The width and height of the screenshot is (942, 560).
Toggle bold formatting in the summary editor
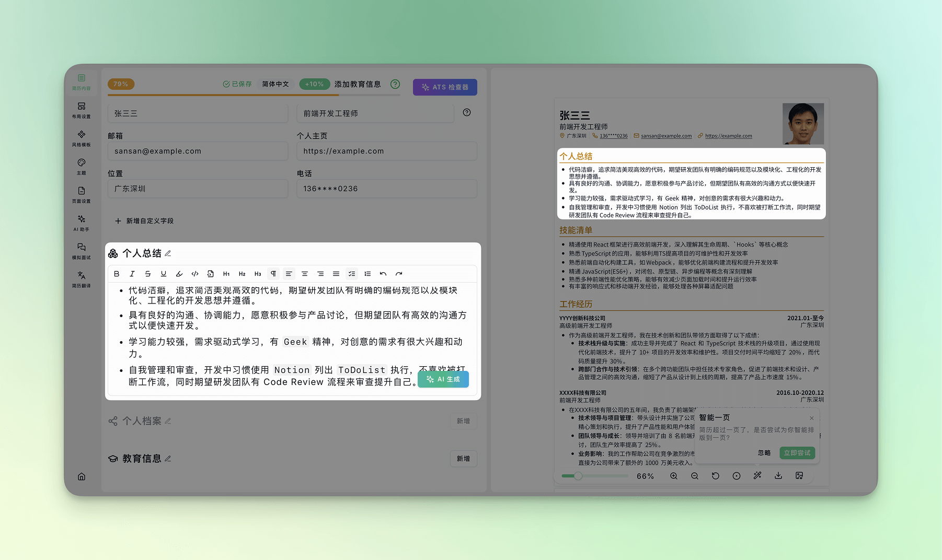(x=117, y=274)
